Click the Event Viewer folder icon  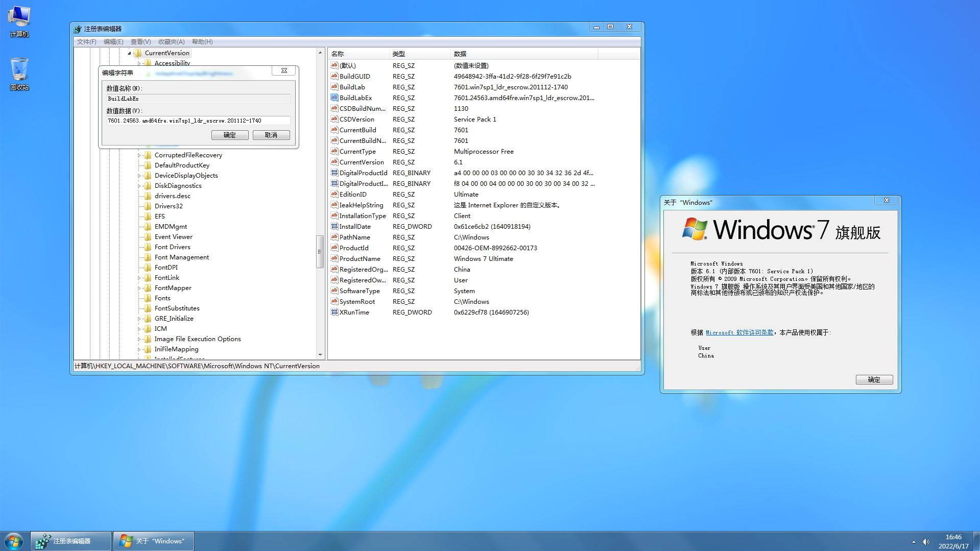[x=148, y=237]
